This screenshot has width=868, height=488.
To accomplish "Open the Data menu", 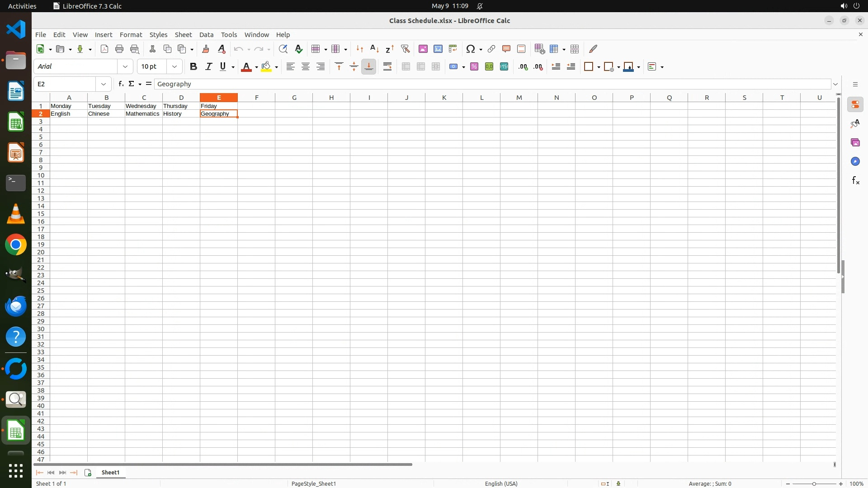I will (x=206, y=35).
